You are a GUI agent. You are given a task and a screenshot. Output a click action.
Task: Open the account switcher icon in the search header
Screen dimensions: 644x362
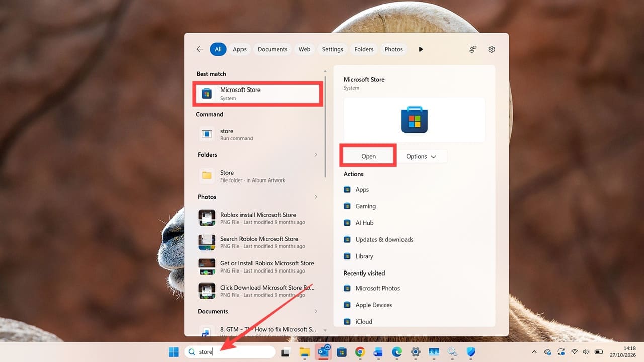coord(473,49)
